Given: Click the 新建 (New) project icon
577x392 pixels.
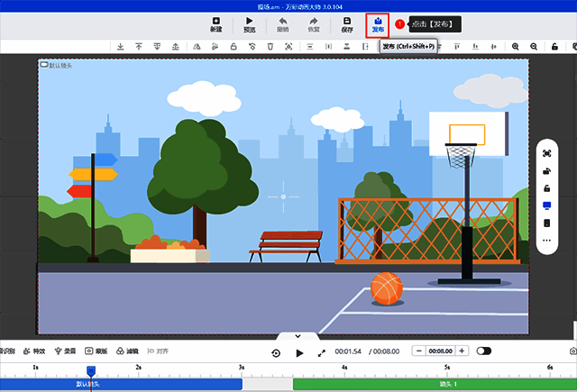Looking at the screenshot, I should coord(215,24).
